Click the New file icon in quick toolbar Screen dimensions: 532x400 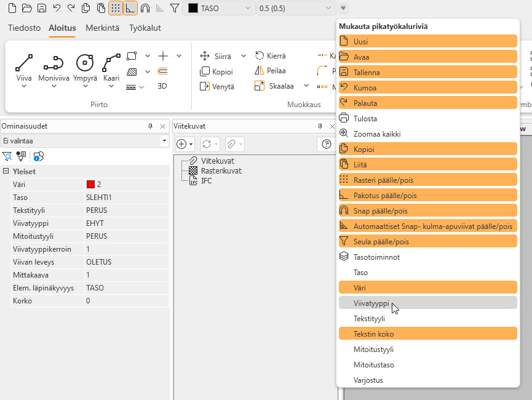[12, 8]
